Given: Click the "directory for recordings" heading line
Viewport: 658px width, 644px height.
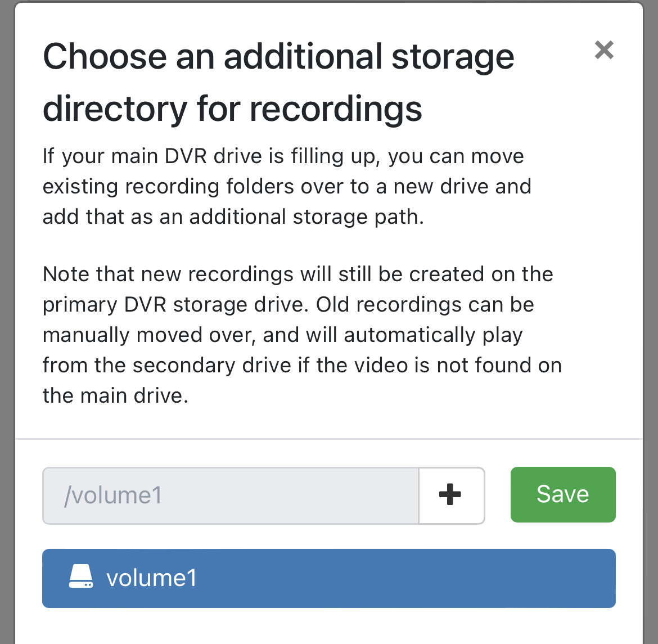Looking at the screenshot, I should tap(232, 109).
